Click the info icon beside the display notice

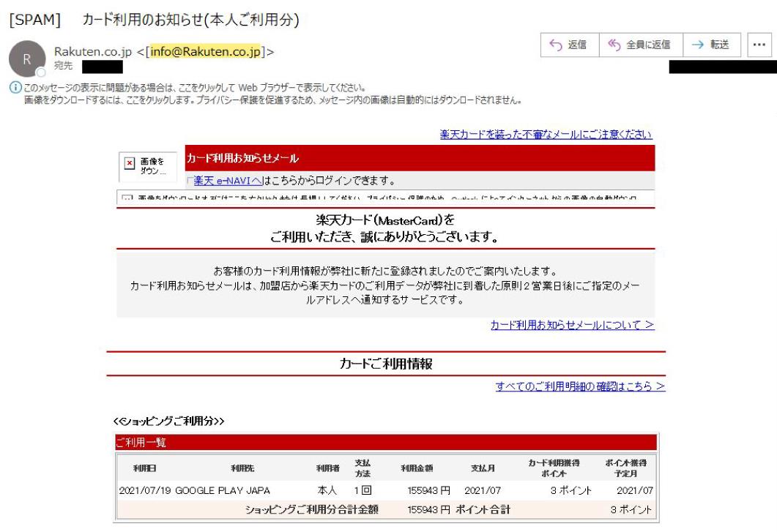(x=15, y=88)
